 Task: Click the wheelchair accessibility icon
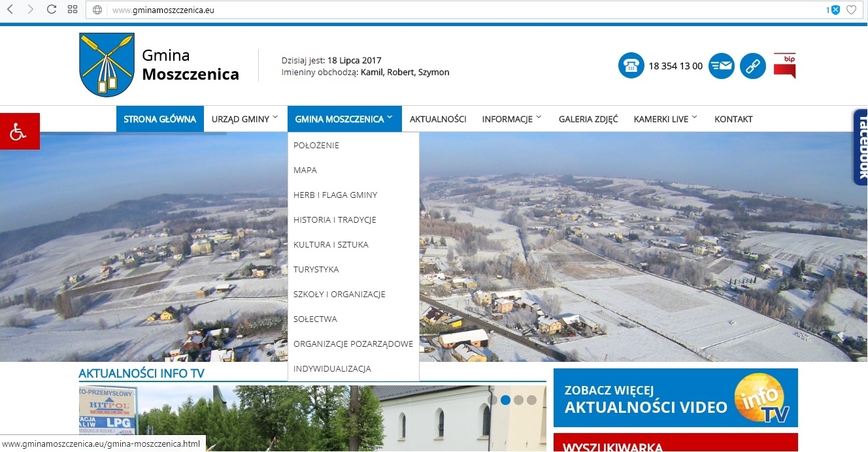pos(20,131)
